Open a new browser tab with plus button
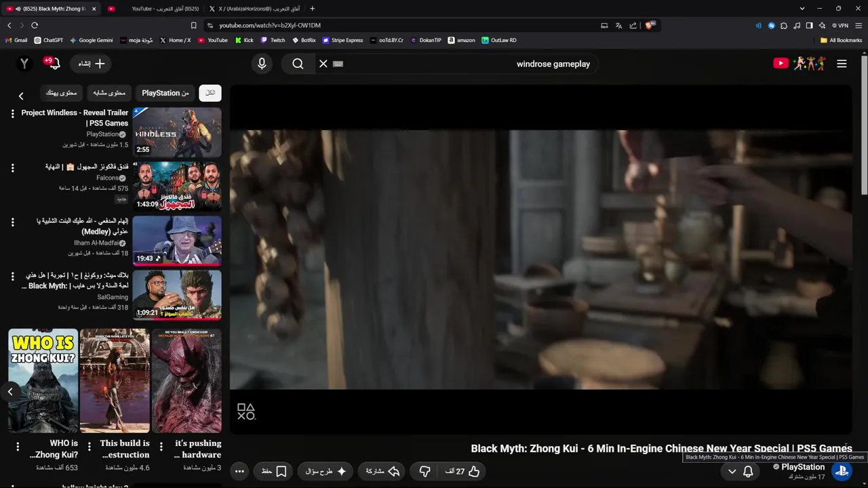 [x=312, y=9]
